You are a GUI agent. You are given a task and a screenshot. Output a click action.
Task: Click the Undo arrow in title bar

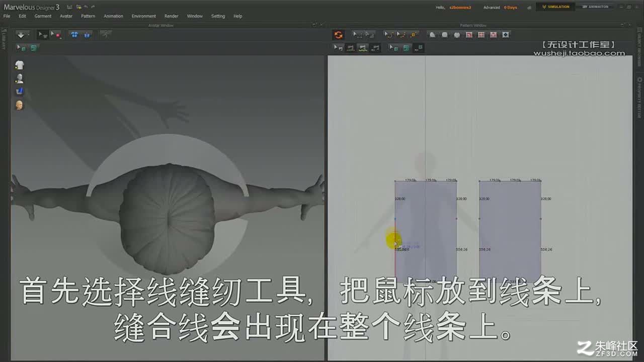point(86,7)
